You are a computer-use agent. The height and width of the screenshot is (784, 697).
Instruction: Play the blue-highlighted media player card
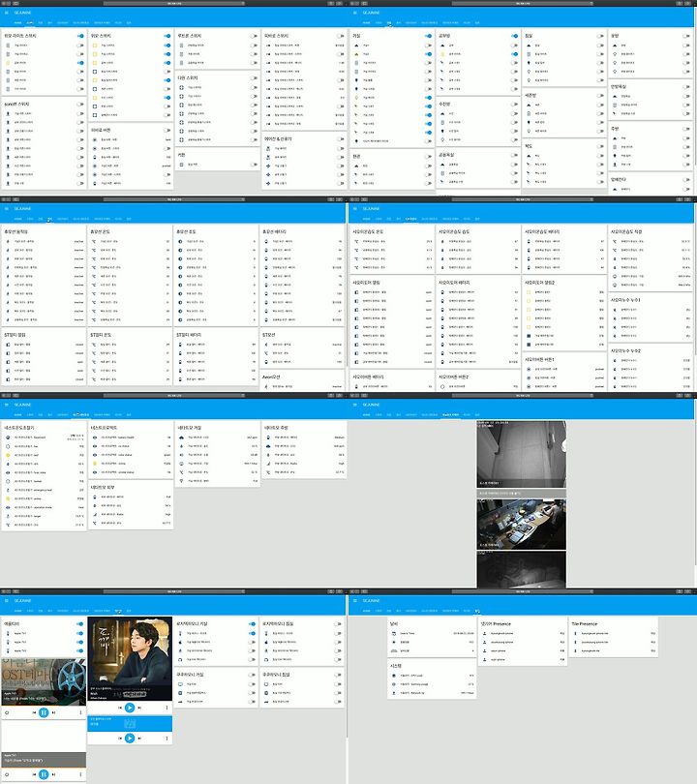[x=130, y=738]
